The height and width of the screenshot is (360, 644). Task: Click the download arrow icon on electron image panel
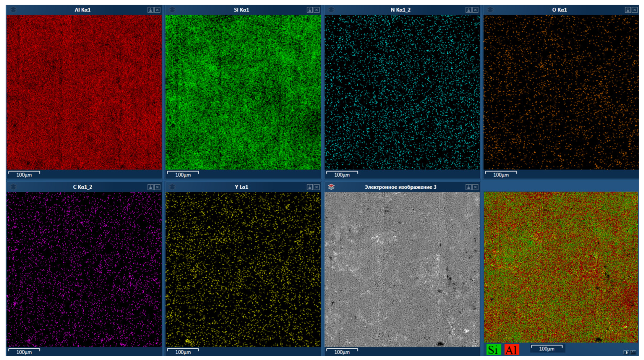point(469,187)
